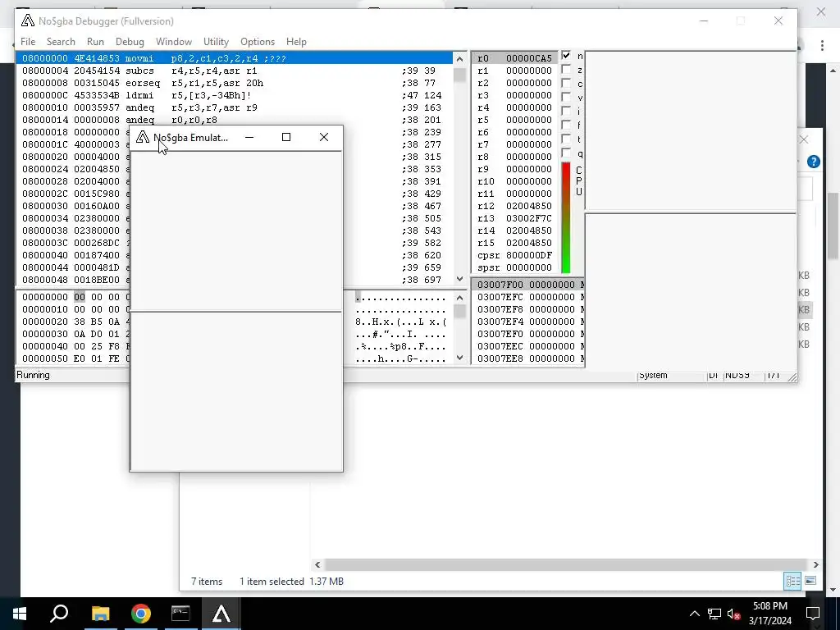The image size is (840, 630).
Task: Open the Run menu
Action: [95, 42]
